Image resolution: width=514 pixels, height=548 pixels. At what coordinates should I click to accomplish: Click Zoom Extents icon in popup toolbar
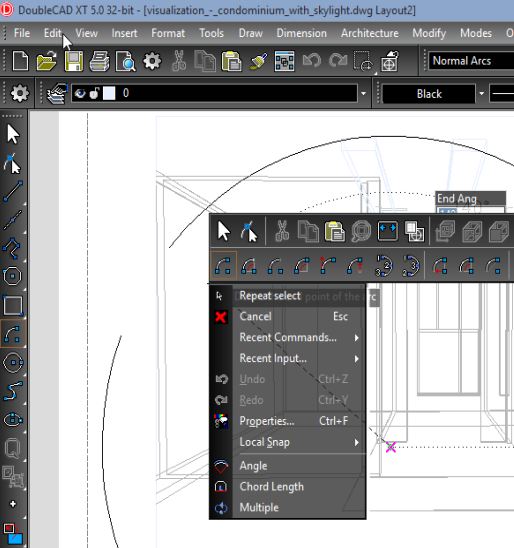click(388, 231)
